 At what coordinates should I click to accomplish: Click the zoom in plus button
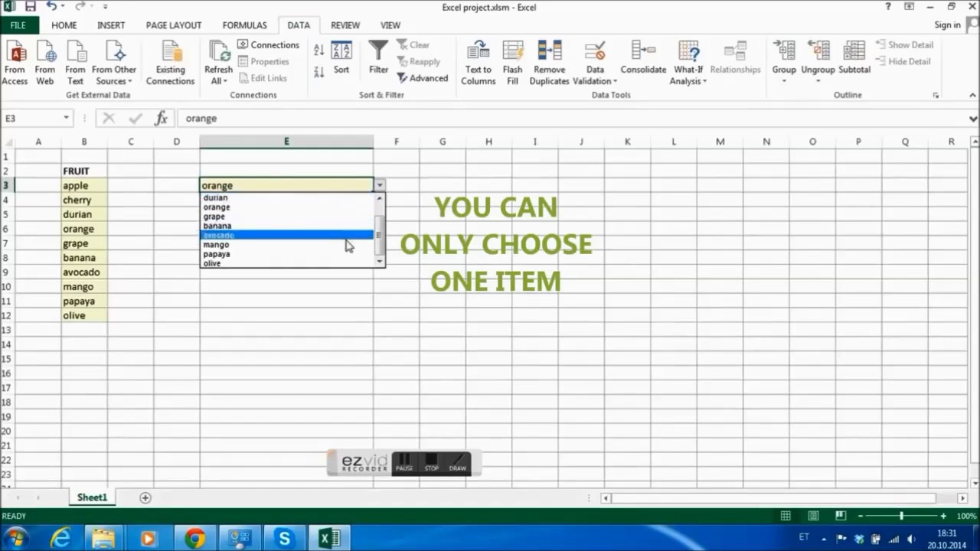943,516
